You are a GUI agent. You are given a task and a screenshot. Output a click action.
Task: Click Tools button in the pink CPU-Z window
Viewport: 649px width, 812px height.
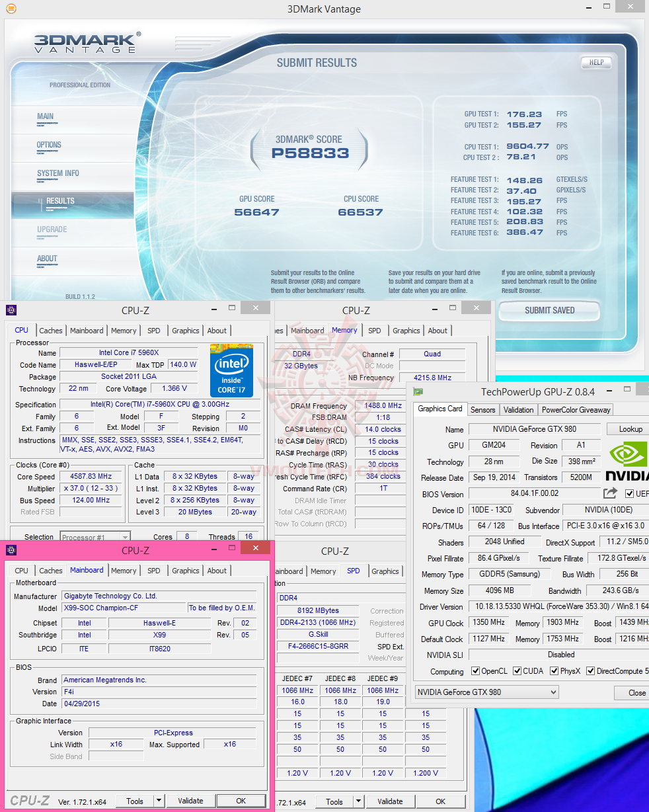[x=135, y=801]
